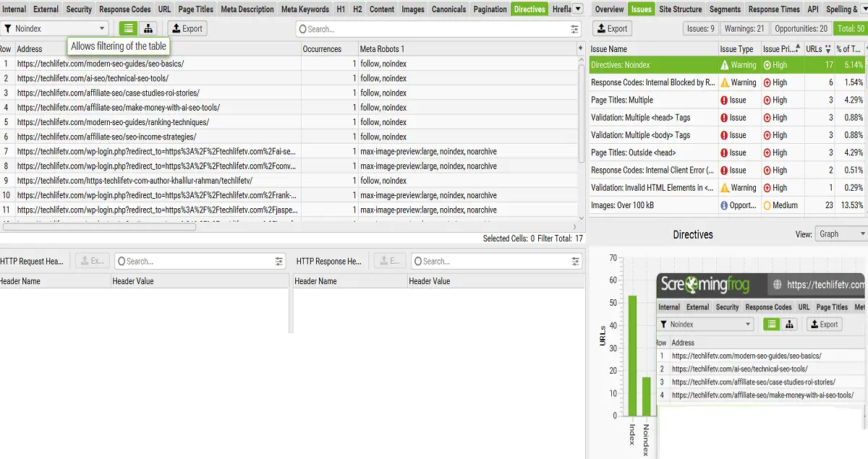Sort by the URLs column header
The image size is (868, 459).
pos(819,49)
